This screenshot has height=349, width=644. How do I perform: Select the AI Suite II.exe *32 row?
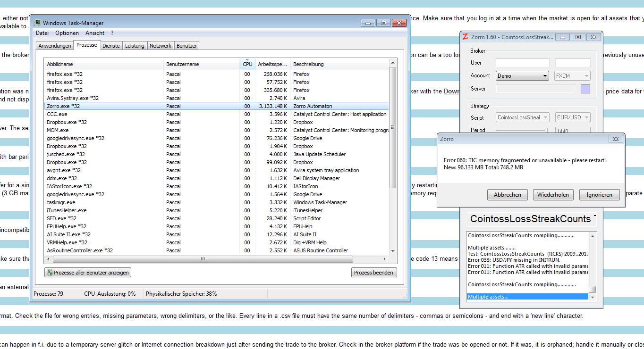point(216,234)
